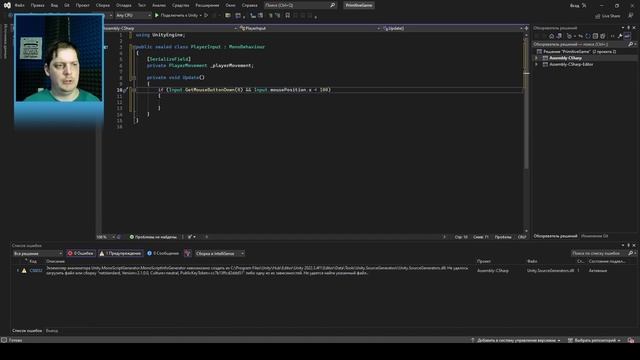Click the Visual Studio search box in title bar

coord(300,5)
